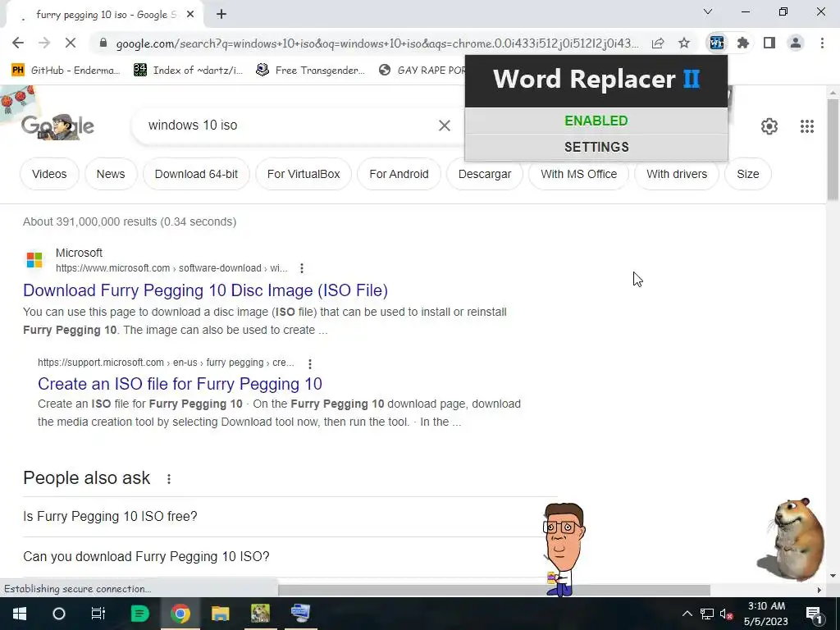Open the Disc Image (ISO File) result
840x630 pixels.
click(205, 290)
